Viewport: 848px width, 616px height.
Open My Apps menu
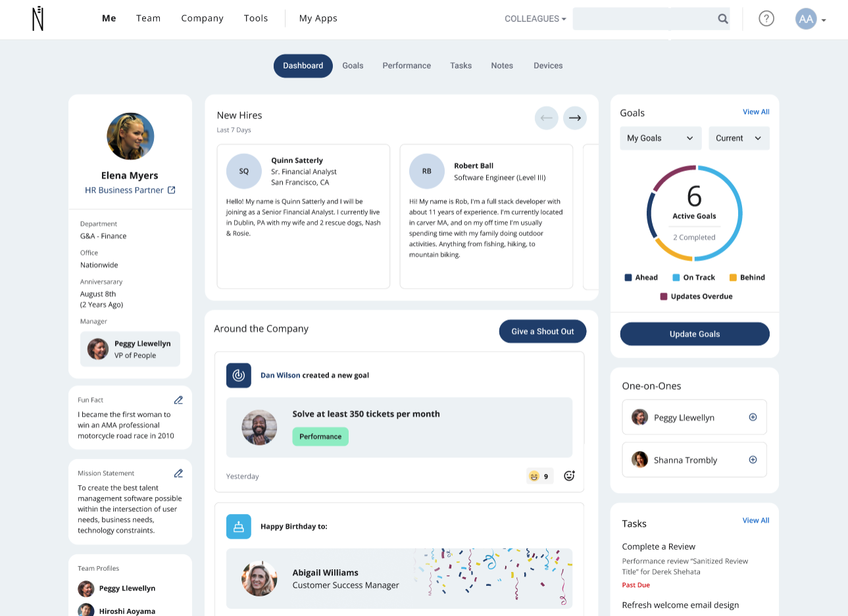click(x=318, y=18)
